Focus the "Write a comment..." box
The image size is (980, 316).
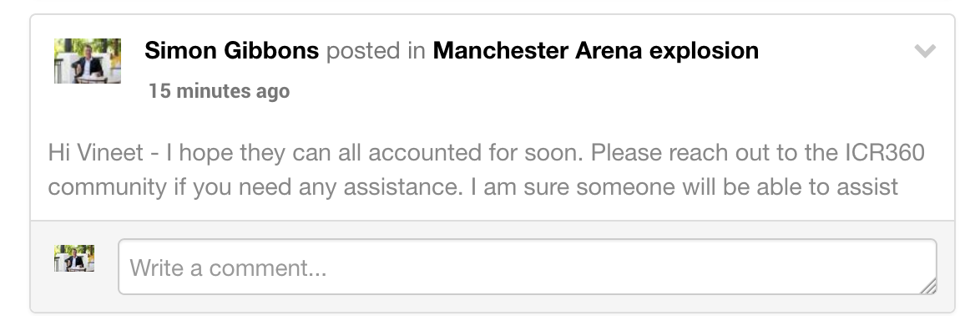[527, 267]
